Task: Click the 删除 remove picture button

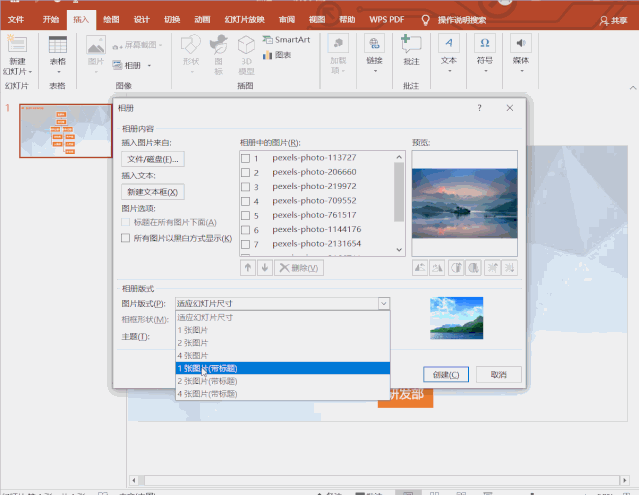Action: coord(299,268)
